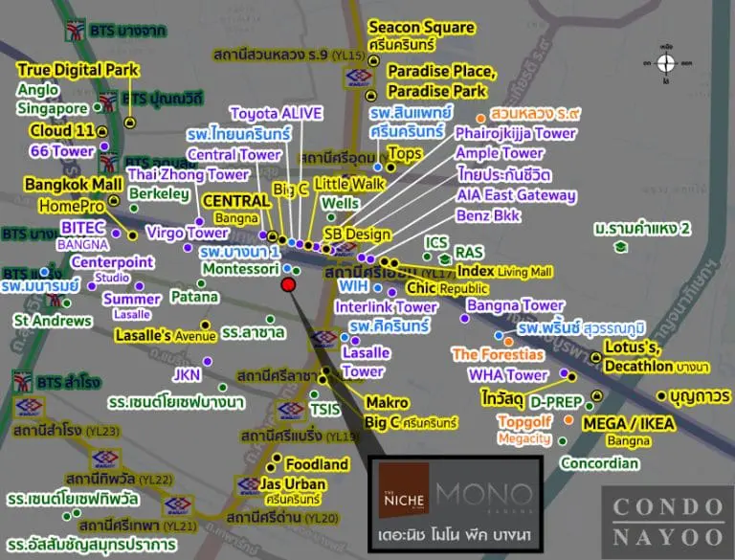
Task: Click the '66 Tower' label
Action: pyautogui.click(x=62, y=151)
